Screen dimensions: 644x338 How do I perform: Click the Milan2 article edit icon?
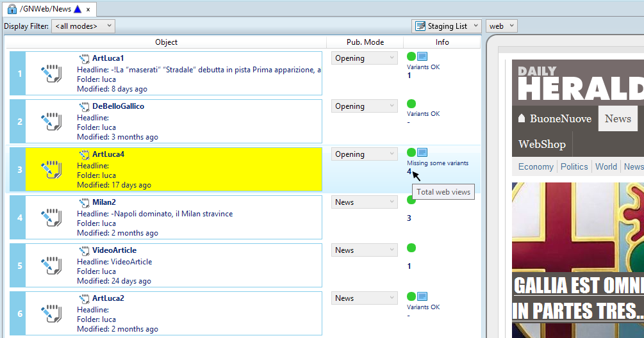pyautogui.click(x=51, y=218)
